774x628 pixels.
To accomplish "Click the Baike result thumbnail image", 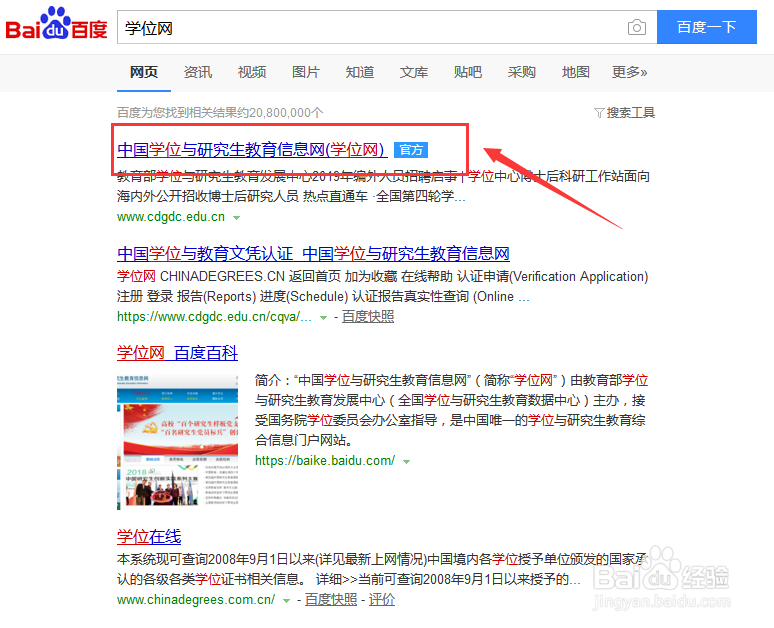I will (178, 440).
